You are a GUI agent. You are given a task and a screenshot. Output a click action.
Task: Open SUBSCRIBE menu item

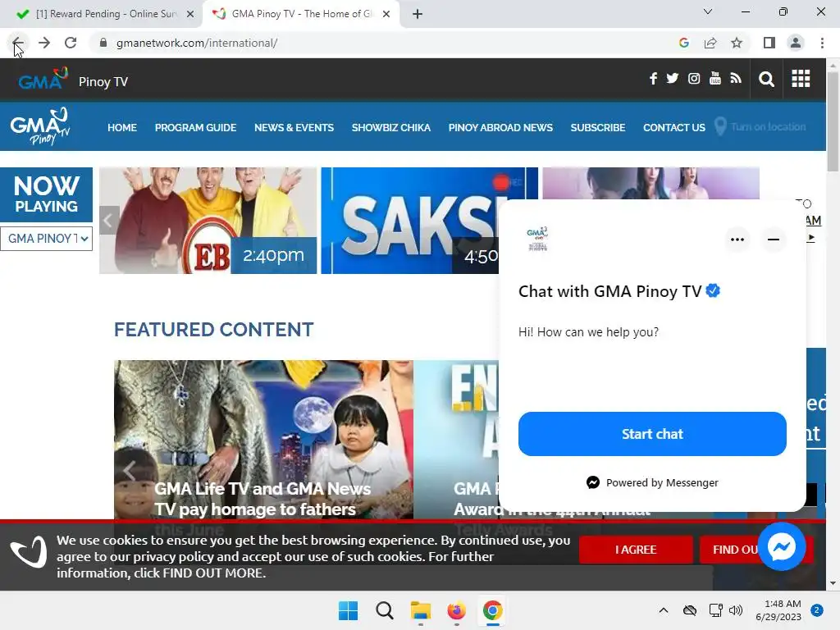598,127
